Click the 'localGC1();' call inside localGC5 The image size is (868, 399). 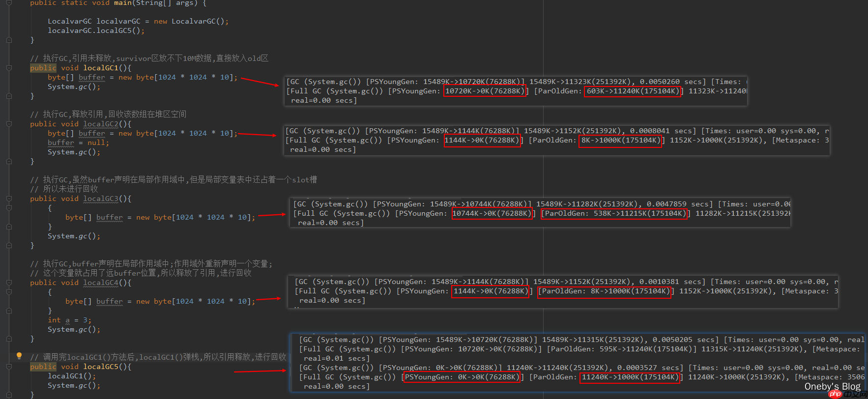[x=72, y=376]
